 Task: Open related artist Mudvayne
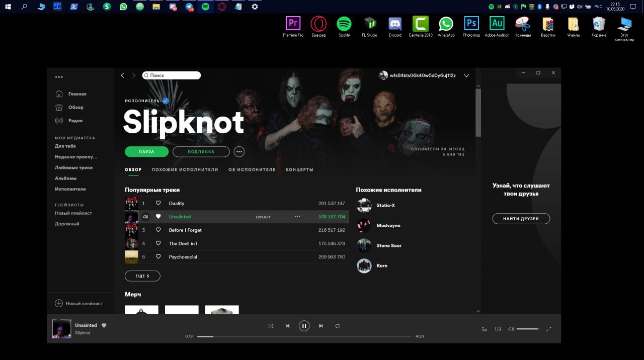pyautogui.click(x=388, y=225)
